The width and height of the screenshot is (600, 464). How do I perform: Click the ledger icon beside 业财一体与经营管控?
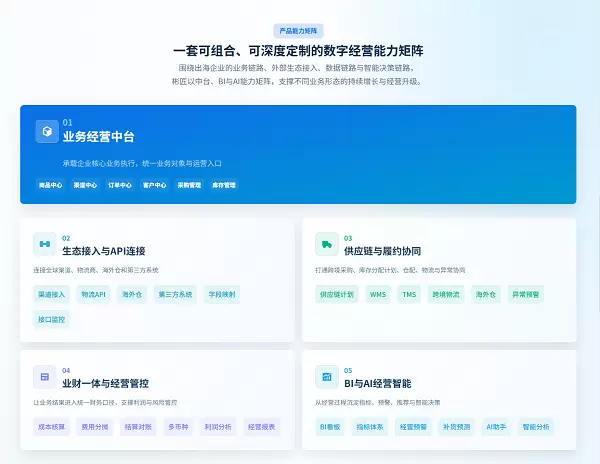[45, 377]
